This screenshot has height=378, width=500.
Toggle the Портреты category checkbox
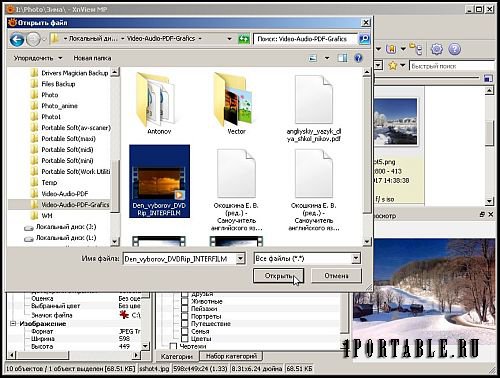coord(185,316)
